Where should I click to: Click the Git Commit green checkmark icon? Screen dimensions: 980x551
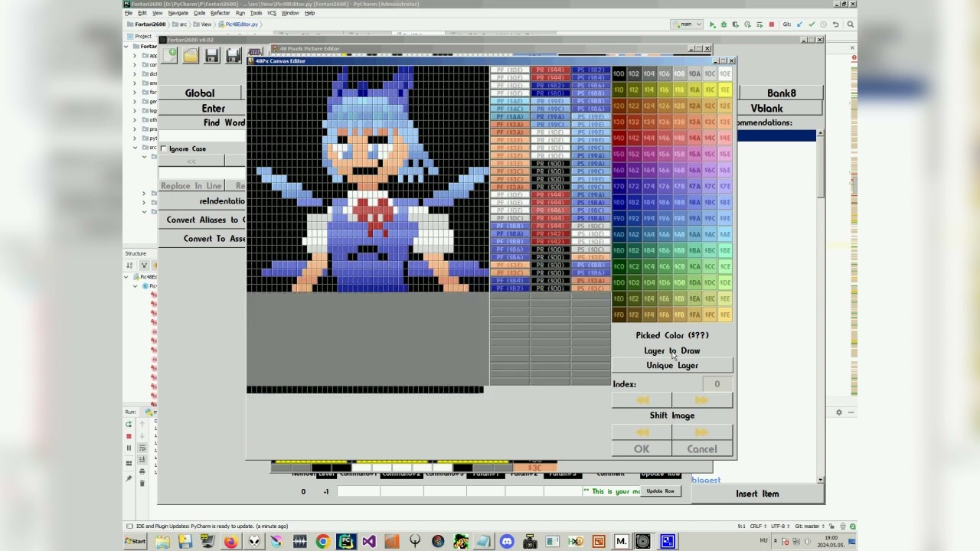(812, 24)
